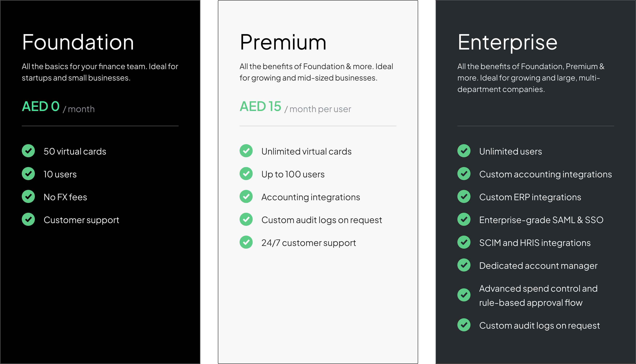Click the '24/7 customer support' text

(x=309, y=243)
